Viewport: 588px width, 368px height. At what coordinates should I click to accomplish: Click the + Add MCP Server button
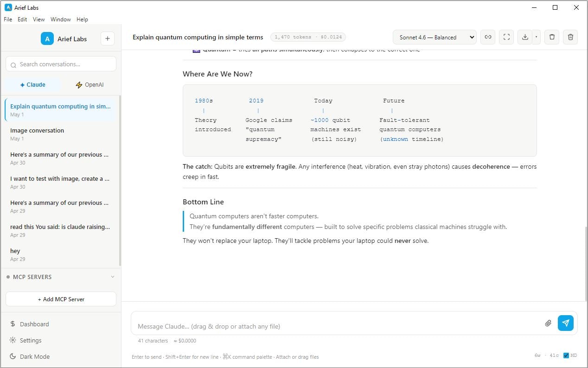(x=61, y=299)
